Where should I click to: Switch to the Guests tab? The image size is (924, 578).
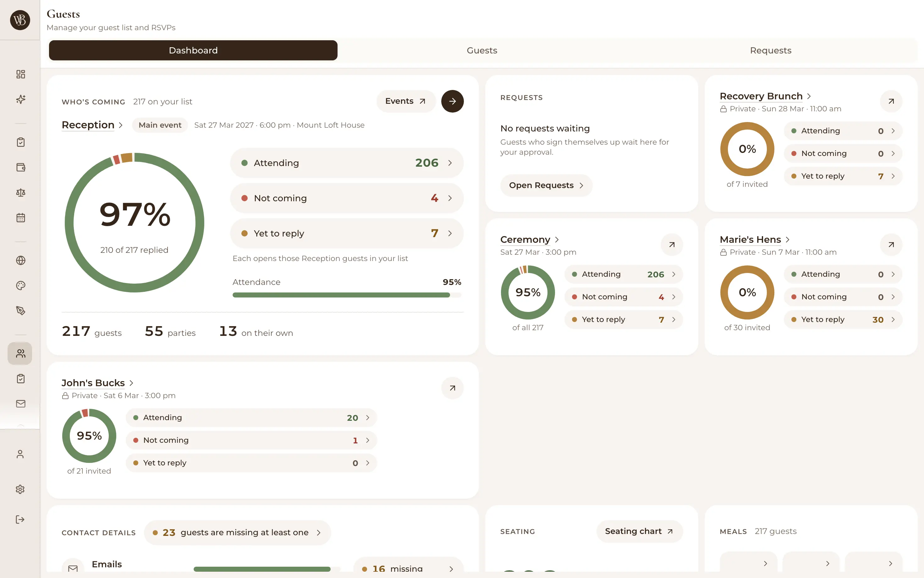click(x=482, y=50)
